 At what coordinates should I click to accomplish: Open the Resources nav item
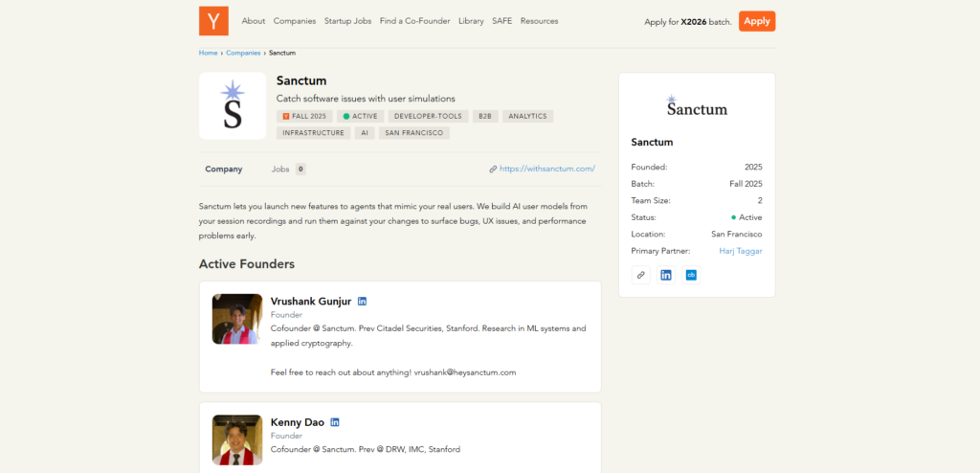point(540,21)
